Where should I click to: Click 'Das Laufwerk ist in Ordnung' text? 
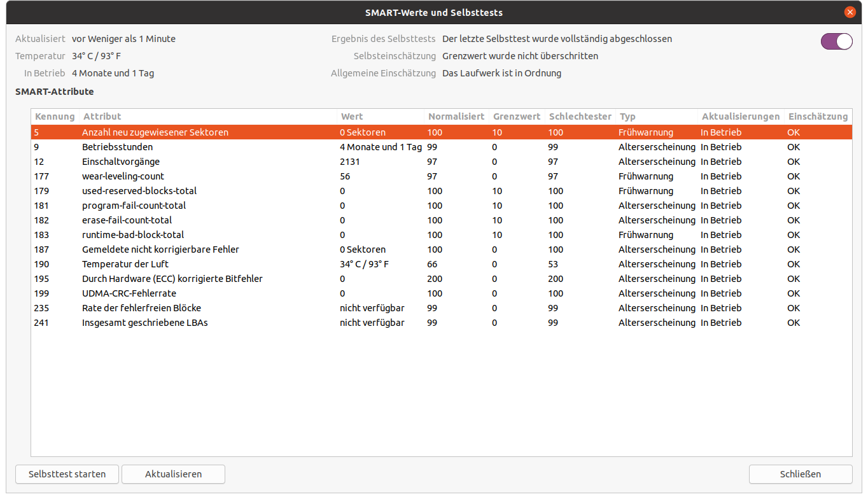[x=502, y=73]
